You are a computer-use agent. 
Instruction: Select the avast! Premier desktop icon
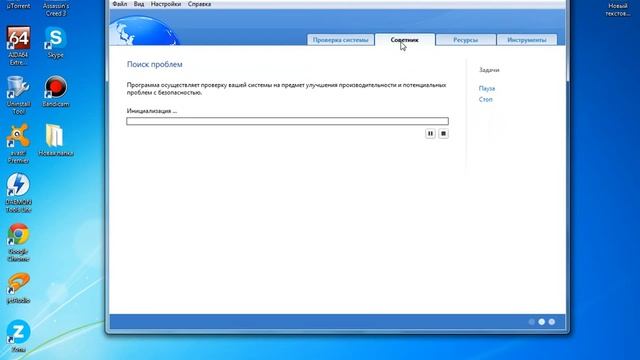(18, 144)
